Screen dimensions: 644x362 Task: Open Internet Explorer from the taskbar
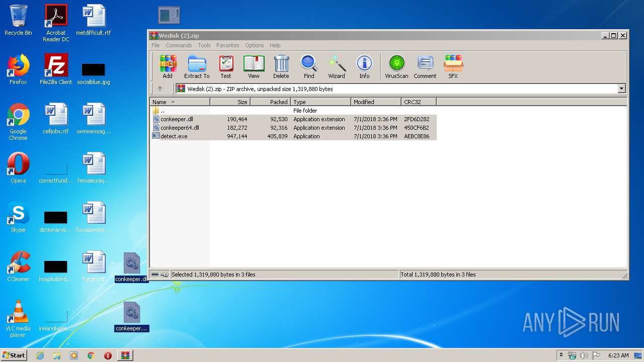[40, 355]
